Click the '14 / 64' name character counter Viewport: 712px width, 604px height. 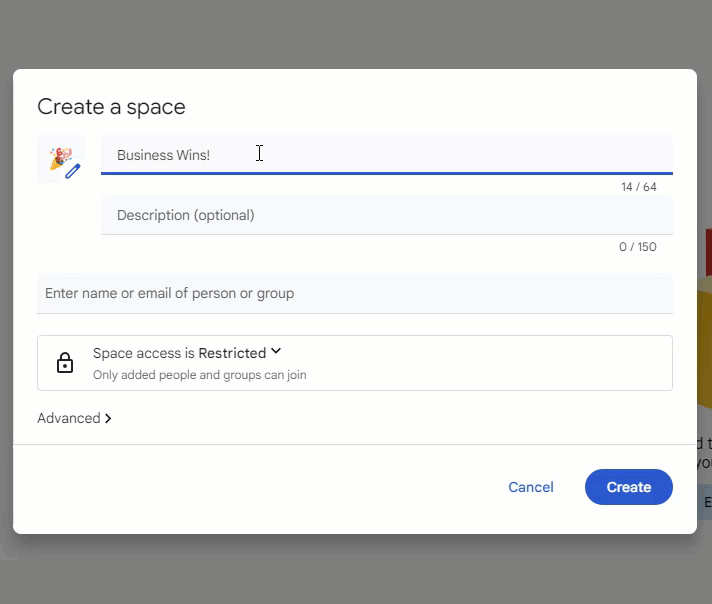tap(638, 187)
